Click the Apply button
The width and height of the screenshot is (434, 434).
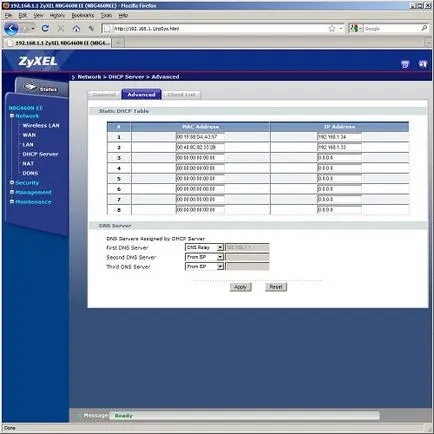(240, 287)
